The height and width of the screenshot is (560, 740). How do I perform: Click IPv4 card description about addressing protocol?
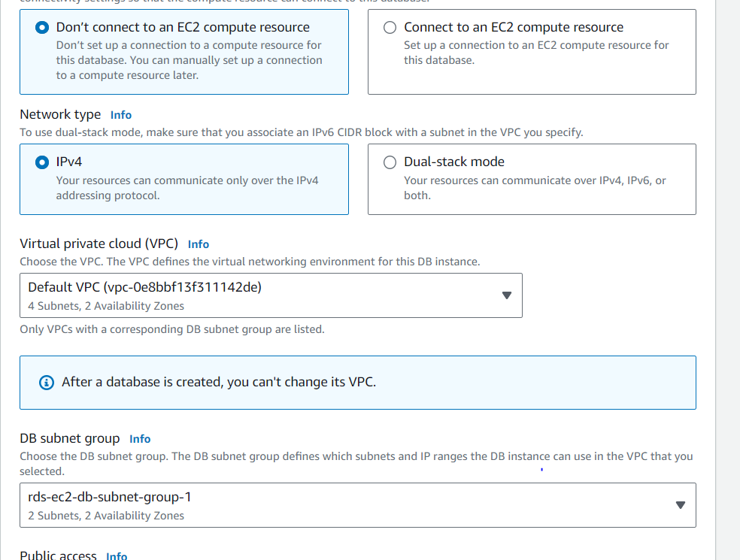pos(187,188)
